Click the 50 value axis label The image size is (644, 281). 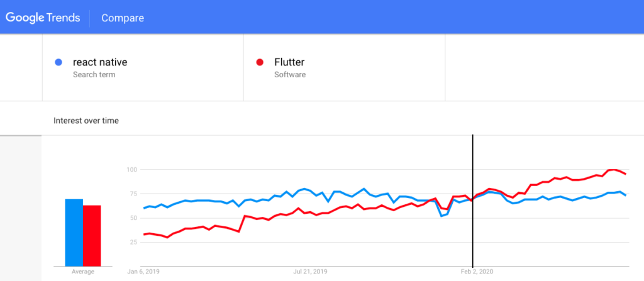(132, 218)
